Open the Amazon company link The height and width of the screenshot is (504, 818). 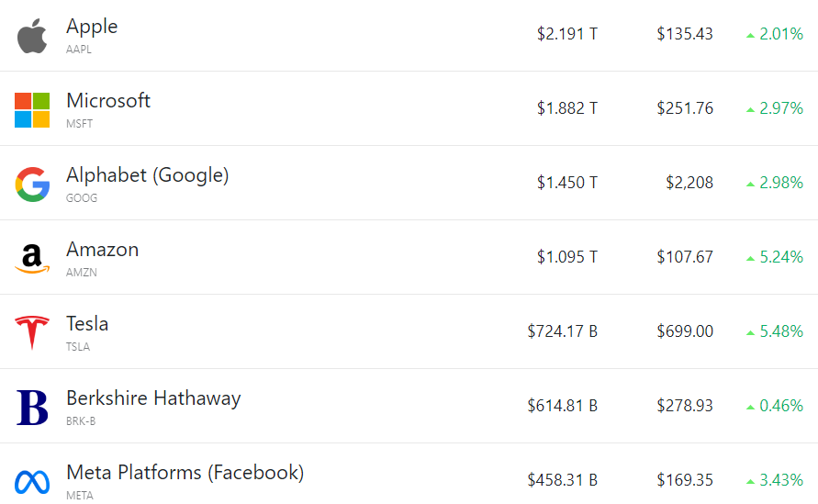click(x=102, y=250)
